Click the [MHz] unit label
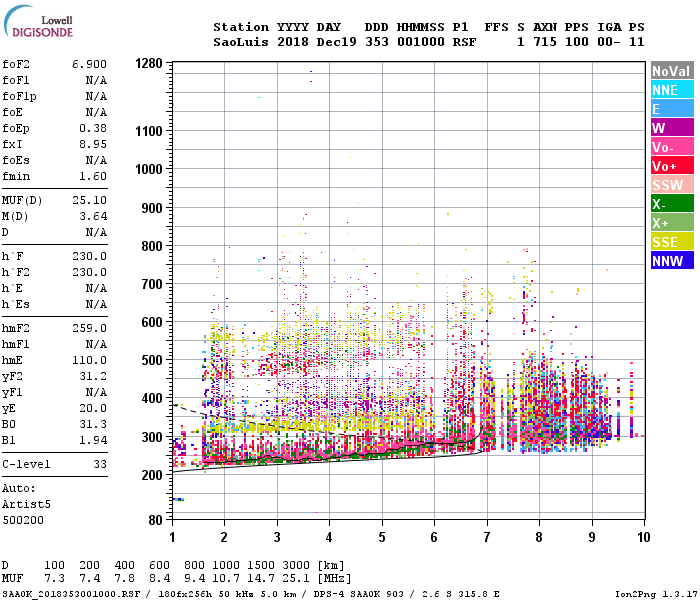The image size is (700, 600). 335,579
